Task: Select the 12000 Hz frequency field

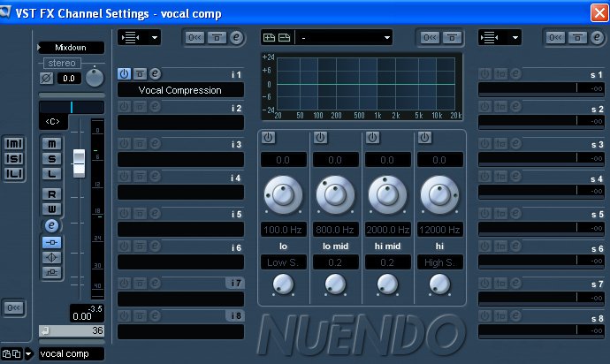Action: 439,230
